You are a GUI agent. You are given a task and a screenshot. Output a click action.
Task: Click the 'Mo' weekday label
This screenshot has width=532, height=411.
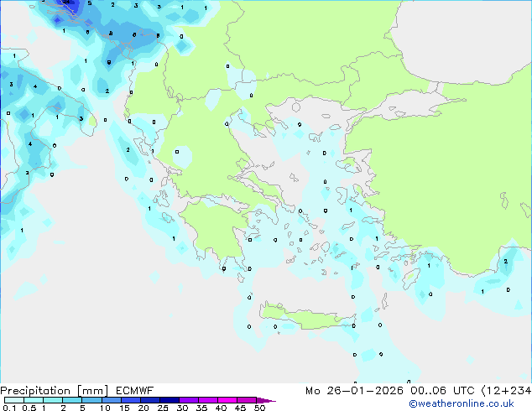coord(312,391)
